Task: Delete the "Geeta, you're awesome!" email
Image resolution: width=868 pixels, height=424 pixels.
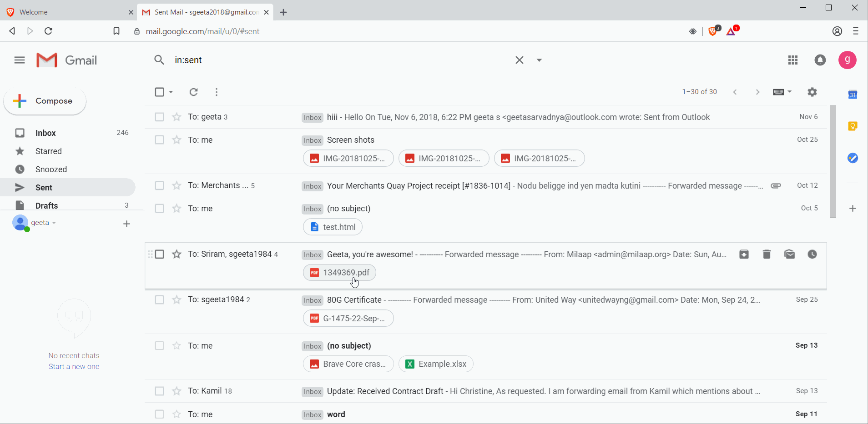Action: point(766,254)
